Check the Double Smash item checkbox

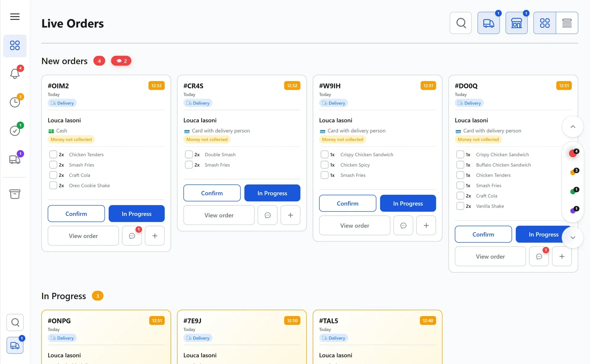click(x=189, y=154)
